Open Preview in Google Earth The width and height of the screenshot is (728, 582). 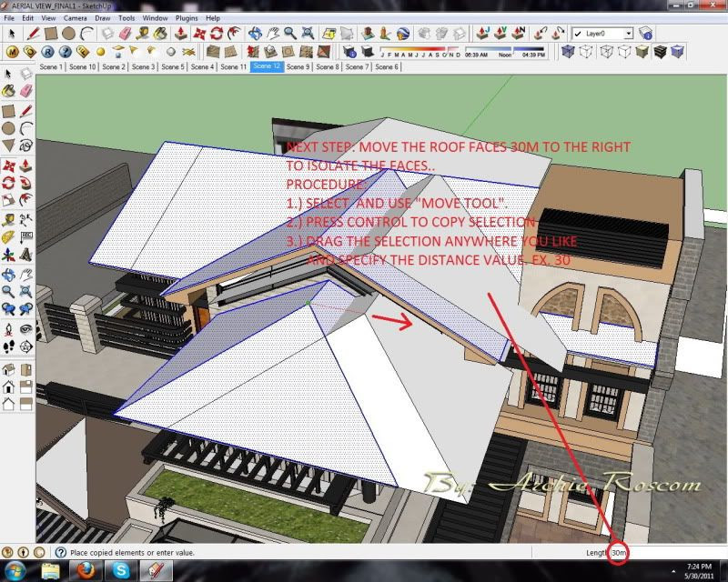click(403, 34)
